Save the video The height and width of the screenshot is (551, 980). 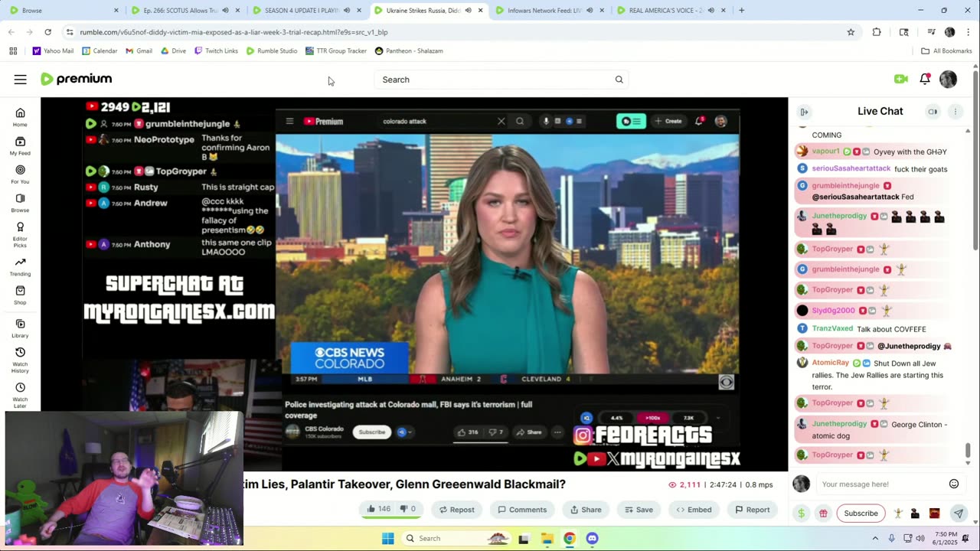click(x=639, y=510)
